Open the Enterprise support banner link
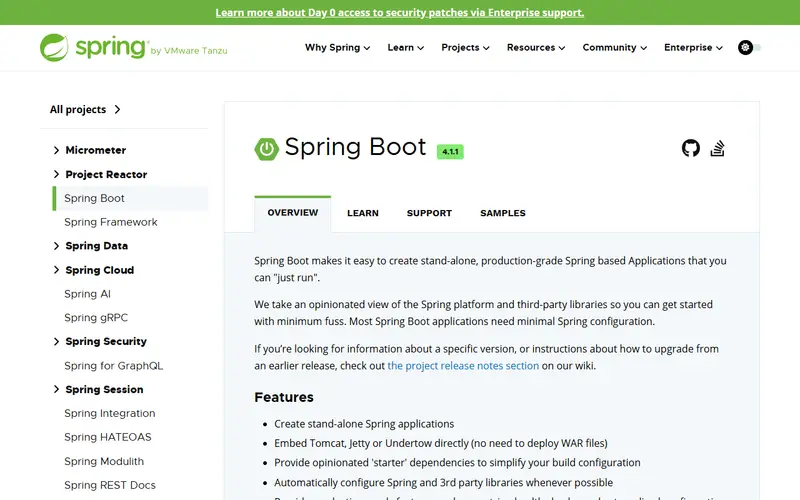The image size is (800, 500). point(399,13)
